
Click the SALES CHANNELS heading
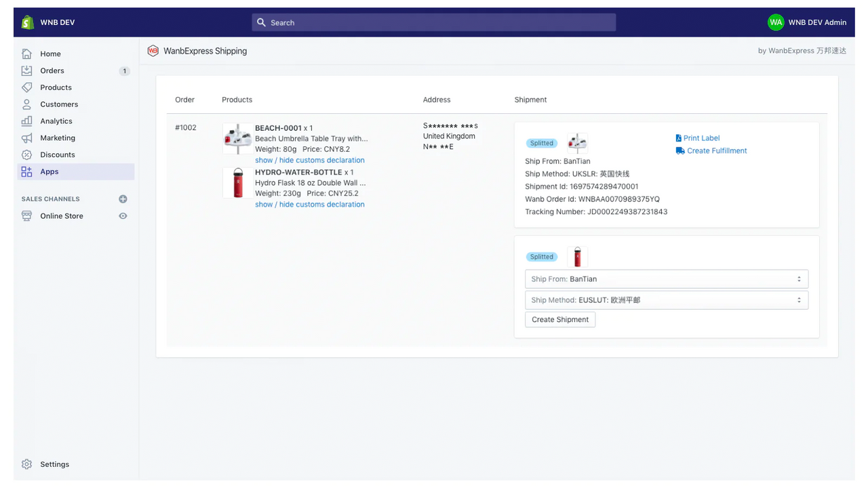click(51, 199)
